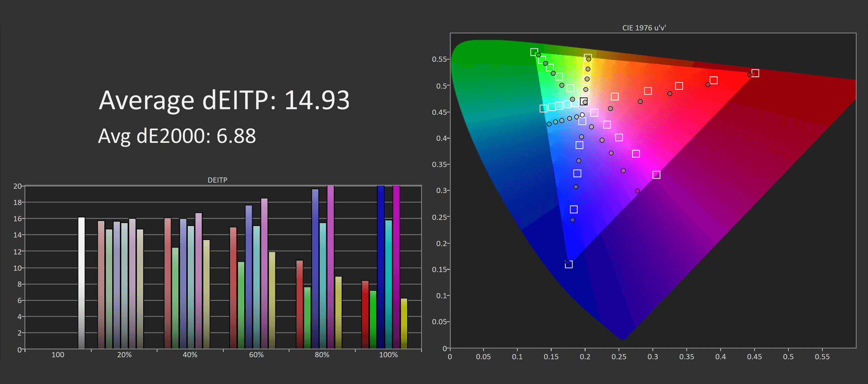This screenshot has width=868, height=384.
Task: Click the 60% x-axis label
Action: [256, 355]
